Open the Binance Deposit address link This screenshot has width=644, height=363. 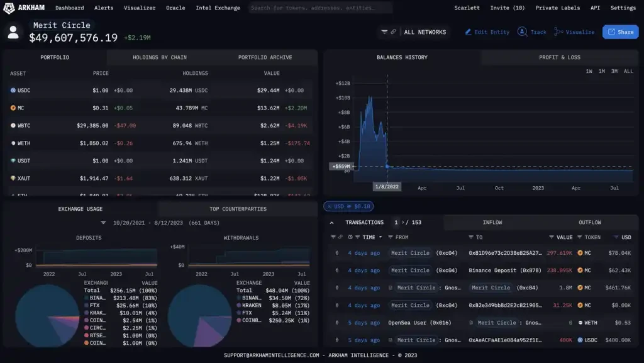pos(508,271)
